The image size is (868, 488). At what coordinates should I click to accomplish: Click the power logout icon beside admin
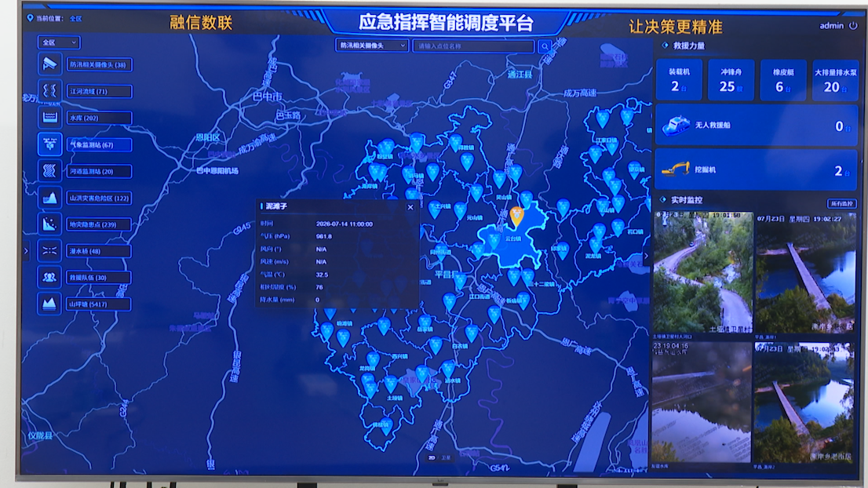tap(853, 25)
